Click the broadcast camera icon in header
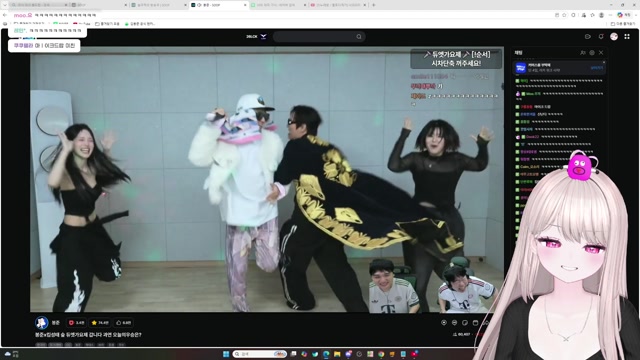This screenshot has height=360, width=640. (x=588, y=37)
